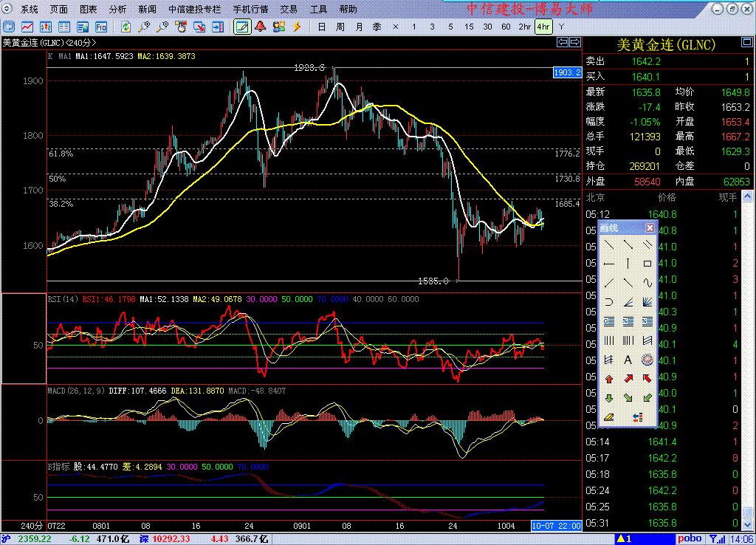Go to previous instrument with left arrow
Image resolution: width=756 pixels, height=545 pixels.
click(562, 43)
